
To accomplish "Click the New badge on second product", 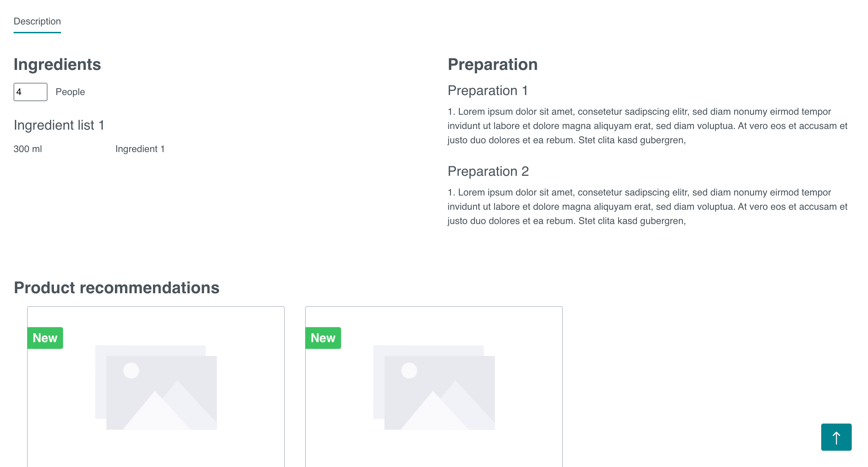I will click(323, 338).
